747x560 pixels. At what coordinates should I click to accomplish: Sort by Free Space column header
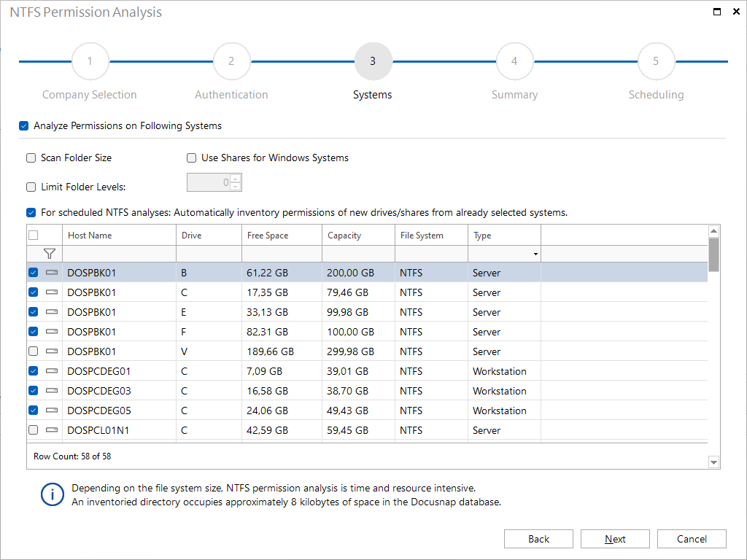click(x=282, y=236)
